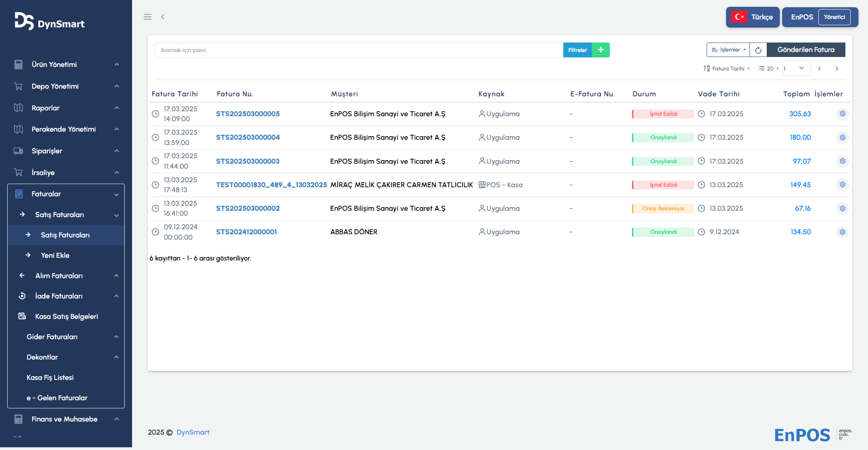This screenshot has height=450, width=868.
Task: Click the search input field
Action: click(x=359, y=50)
